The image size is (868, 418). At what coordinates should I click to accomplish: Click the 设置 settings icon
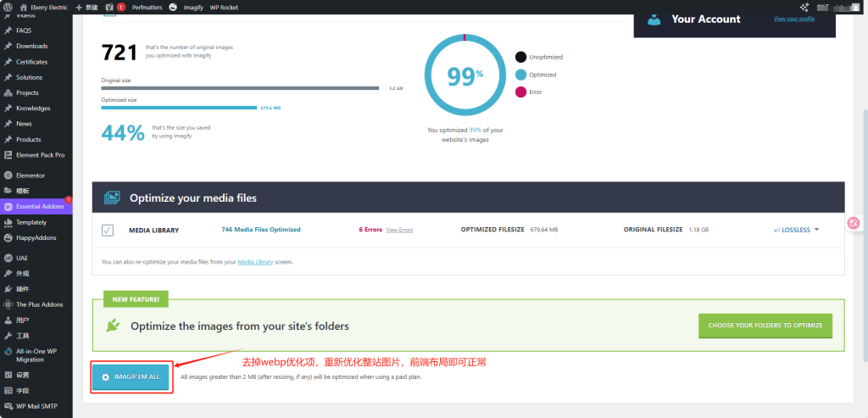pos(8,375)
